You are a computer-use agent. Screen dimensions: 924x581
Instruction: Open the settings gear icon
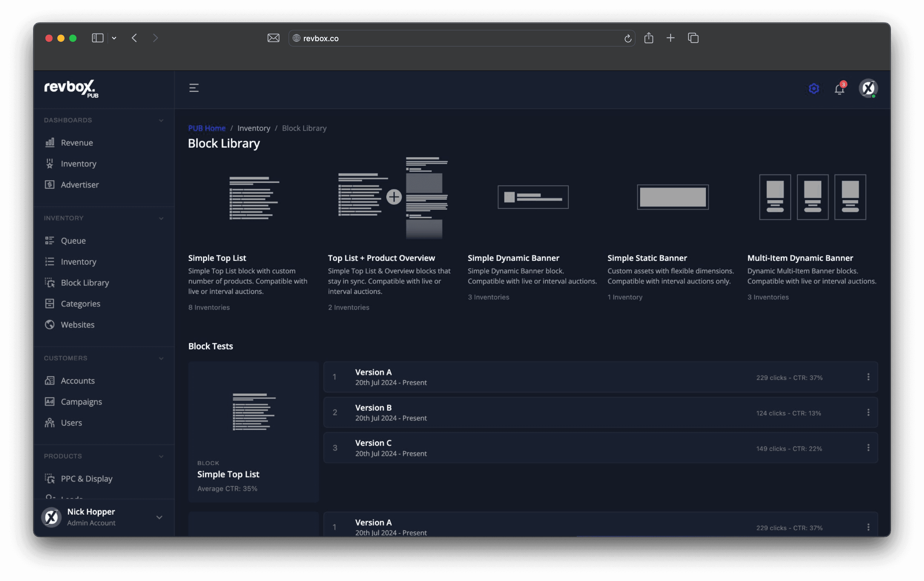(x=813, y=88)
